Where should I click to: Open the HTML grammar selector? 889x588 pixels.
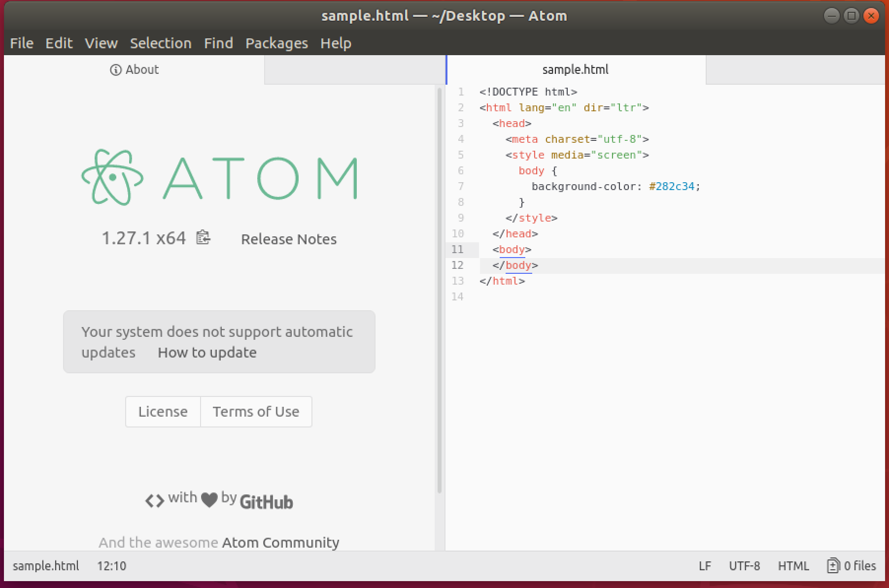click(793, 566)
